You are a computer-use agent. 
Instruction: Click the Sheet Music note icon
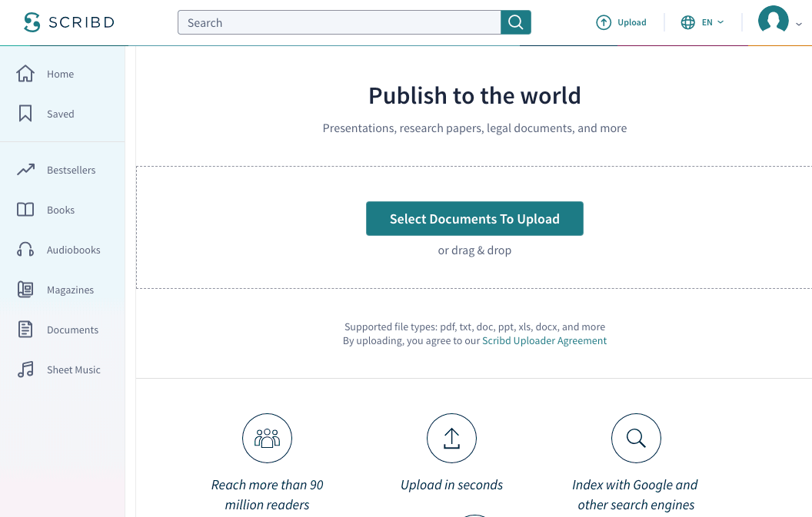point(25,370)
